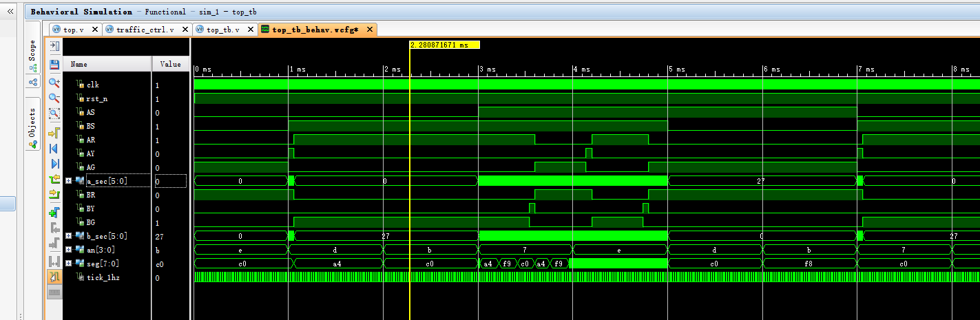Click the first waveform toolbar icon above Save
The height and width of the screenshot is (320, 980).
click(54, 45)
